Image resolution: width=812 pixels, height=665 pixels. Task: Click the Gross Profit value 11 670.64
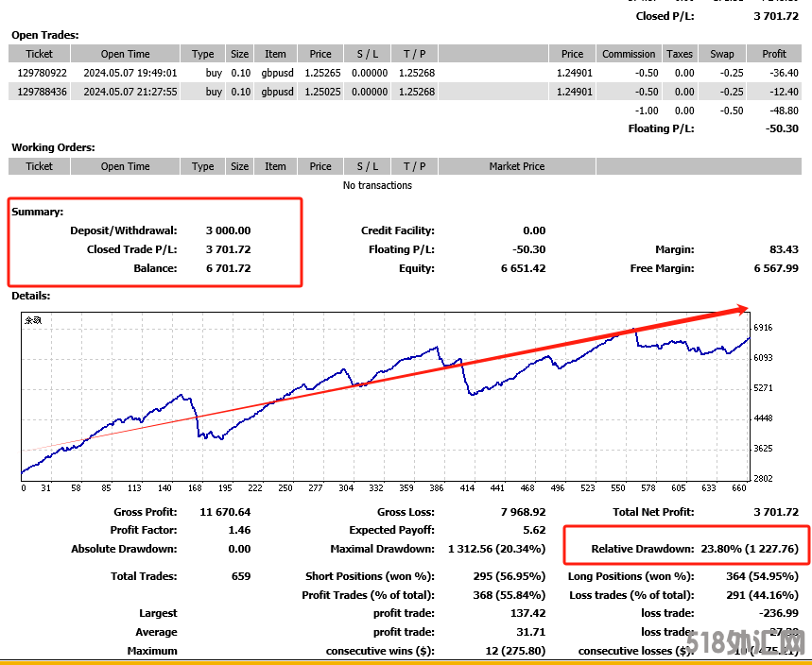click(225, 511)
